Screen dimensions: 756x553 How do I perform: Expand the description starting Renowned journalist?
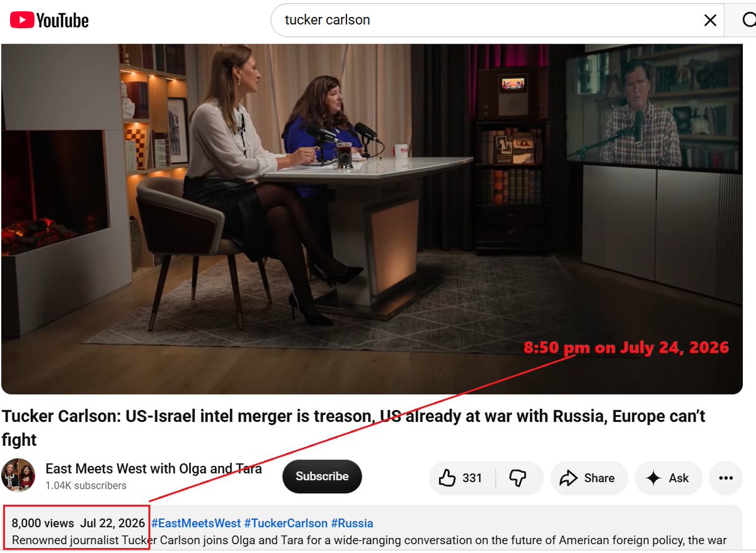tap(369, 540)
